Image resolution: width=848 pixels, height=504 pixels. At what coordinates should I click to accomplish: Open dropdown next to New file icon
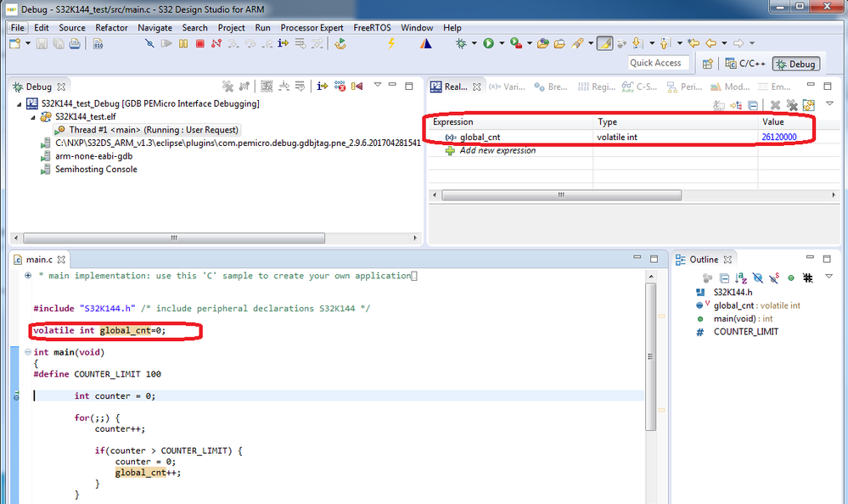(27, 43)
